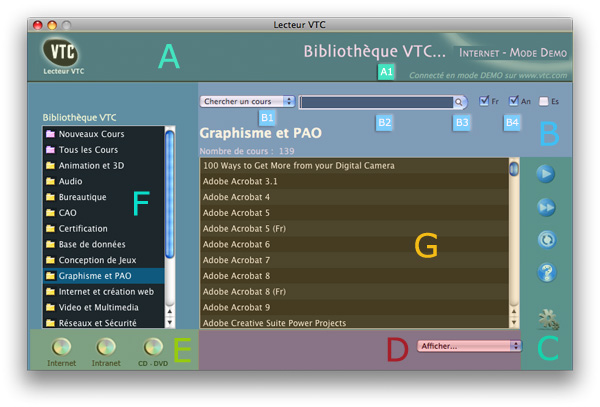600x407 pixels.
Task: Click the fast-forward double arrow icon
Action: coord(546,207)
